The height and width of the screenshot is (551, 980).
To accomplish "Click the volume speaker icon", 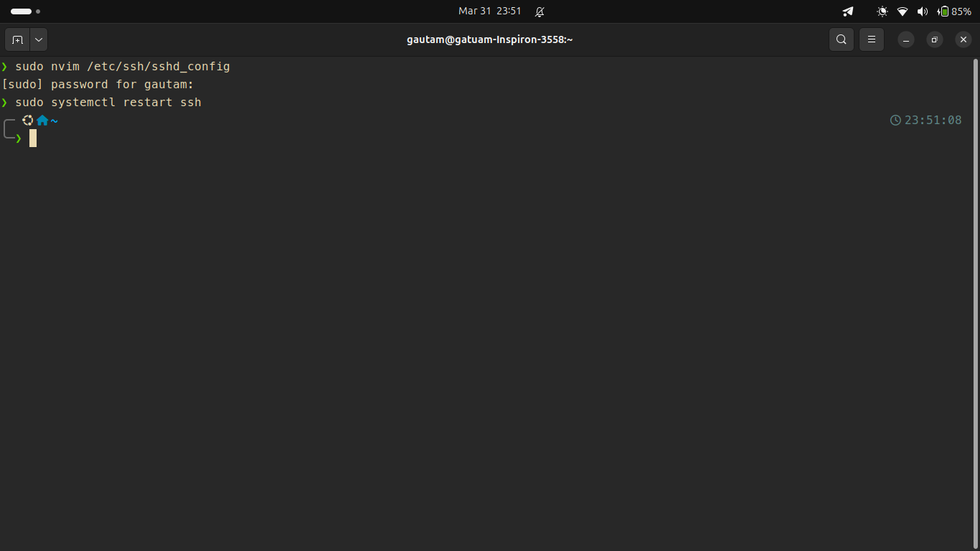I will click(x=923, y=11).
